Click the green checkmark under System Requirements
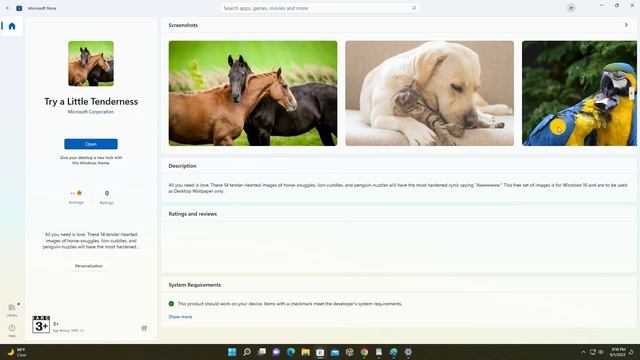The width and height of the screenshot is (640, 360). point(171,304)
